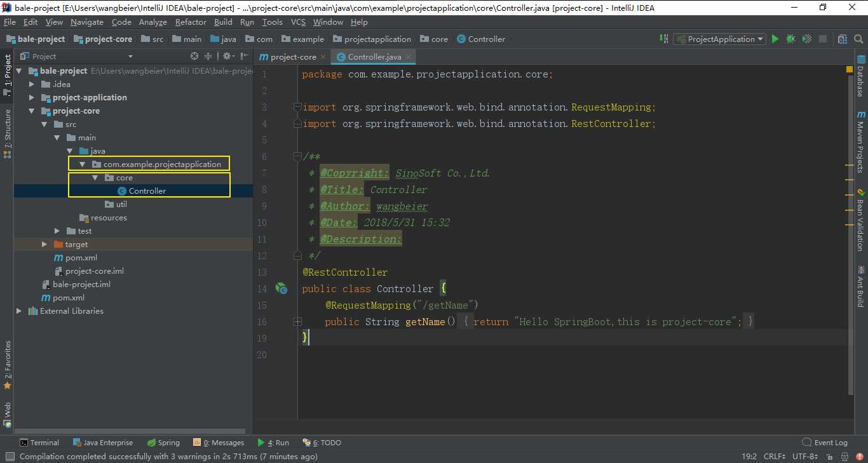Collapse all nodes in Project panel
The image size is (868, 463).
coord(208,57)
